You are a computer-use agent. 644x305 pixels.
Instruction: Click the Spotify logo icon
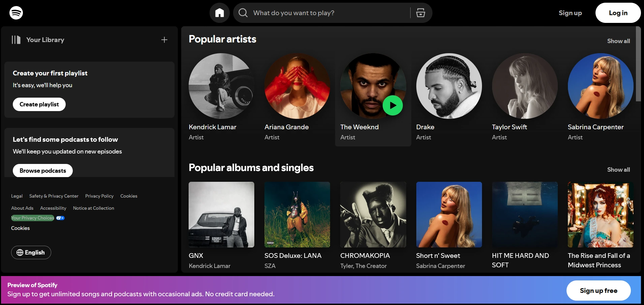(x=16, y=13)
